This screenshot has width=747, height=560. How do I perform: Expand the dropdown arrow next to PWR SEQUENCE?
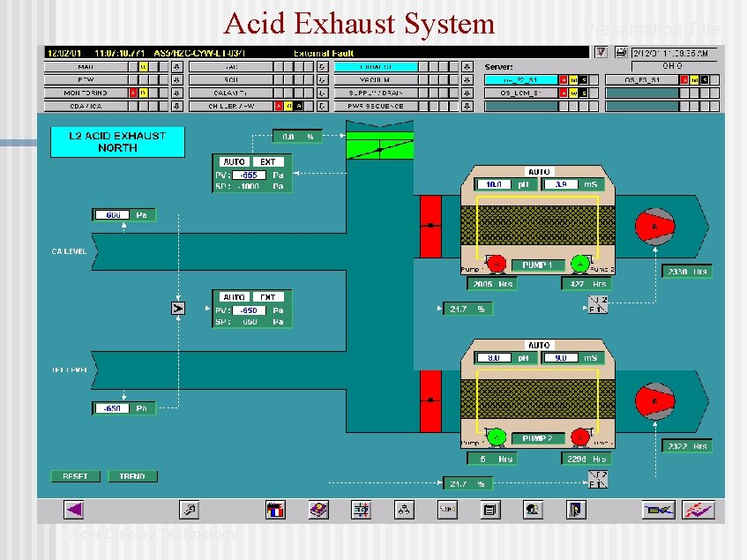coord(467,106)
